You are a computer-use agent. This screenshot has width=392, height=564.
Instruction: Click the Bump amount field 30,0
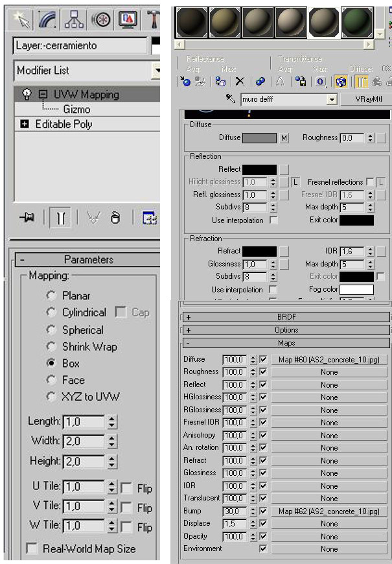pos(235,511)
